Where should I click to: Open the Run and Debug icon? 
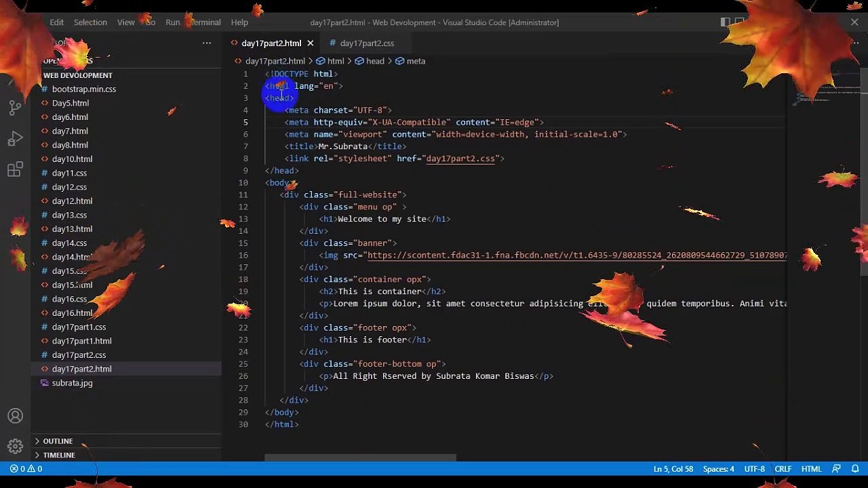(15, 140)
